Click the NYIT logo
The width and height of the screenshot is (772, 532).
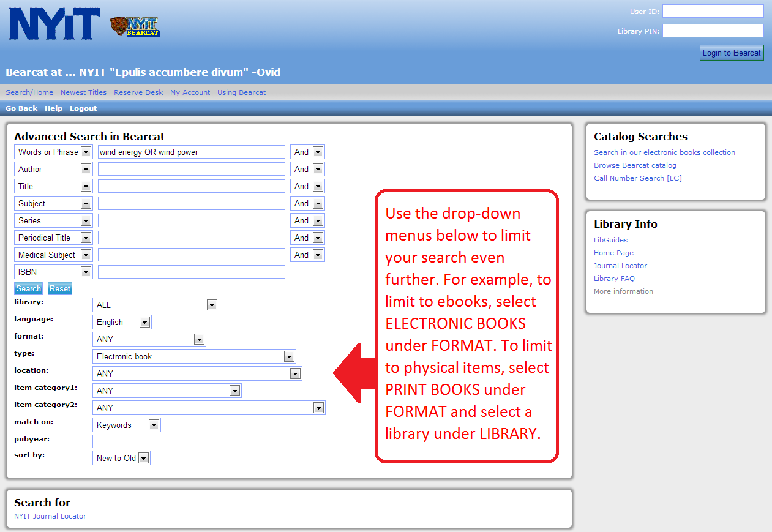click(54, 24)
